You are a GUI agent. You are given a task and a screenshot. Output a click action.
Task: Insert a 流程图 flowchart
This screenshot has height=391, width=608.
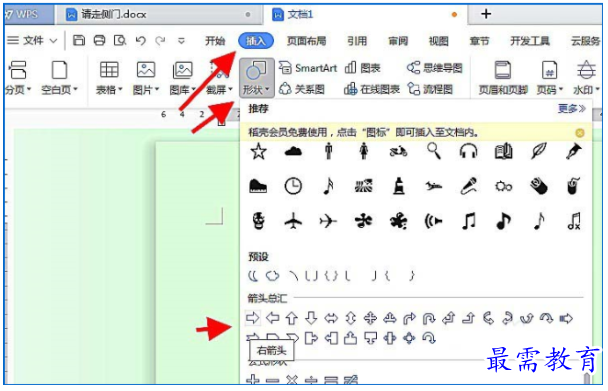430,90
